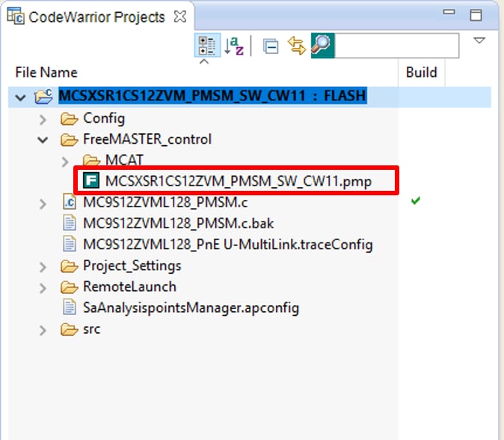Click the alphabetical sort icon

point(235,46)
